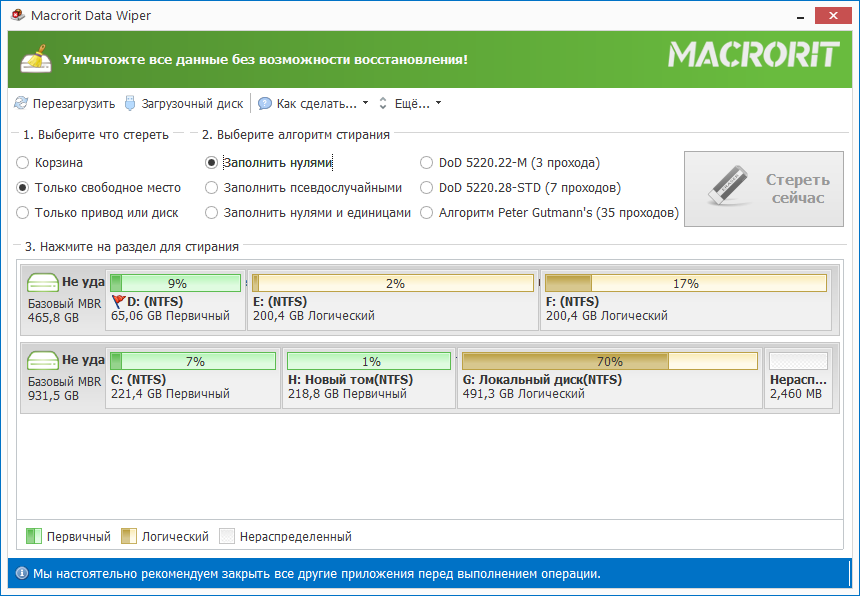Choose Только привод или диск option
Screen dimensions: 860x596
[x=23, y=212]
